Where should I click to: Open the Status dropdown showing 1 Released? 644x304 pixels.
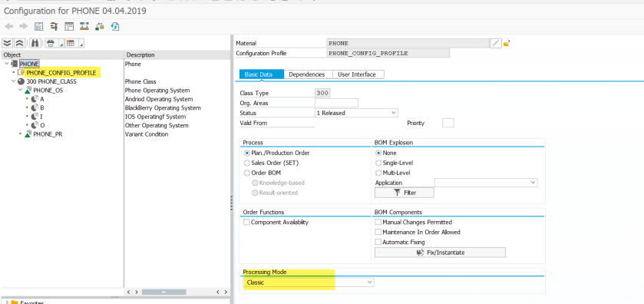[x=356, y=113]
